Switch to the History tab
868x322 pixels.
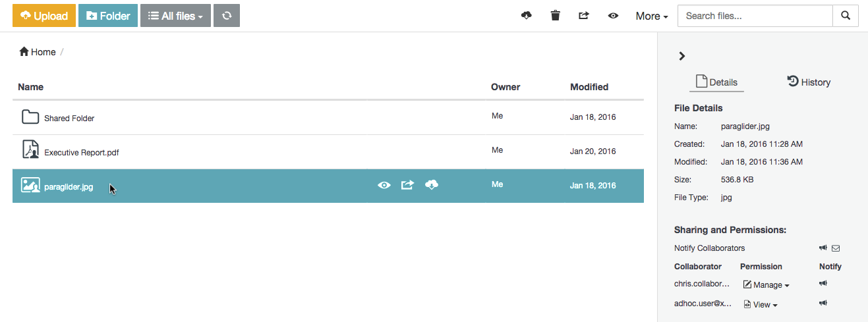coord(809,82)
